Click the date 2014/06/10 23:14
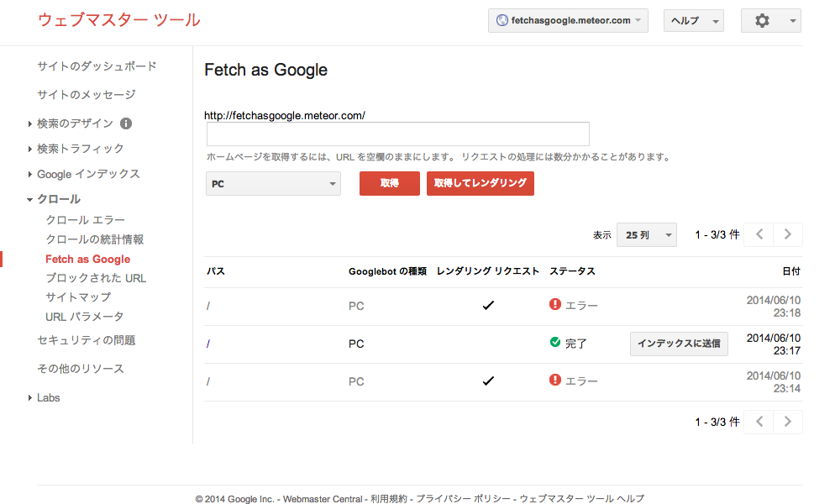Viewport: 835px width, 504px height. pyautogui.click(x=773, y=382)
